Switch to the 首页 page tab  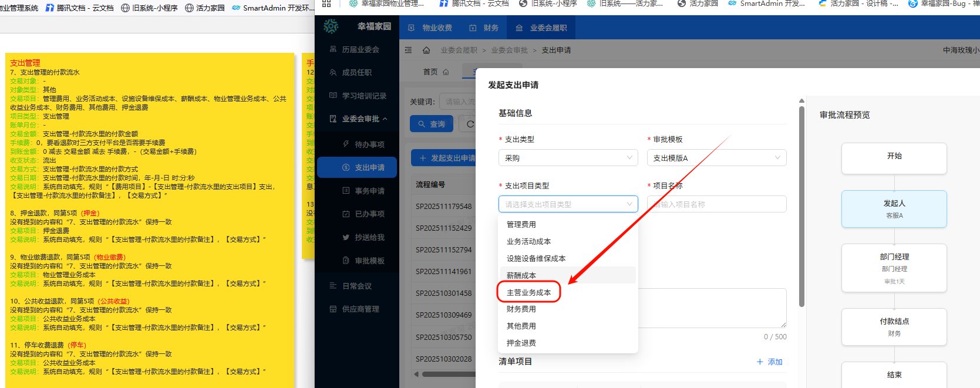click(436, 72)
